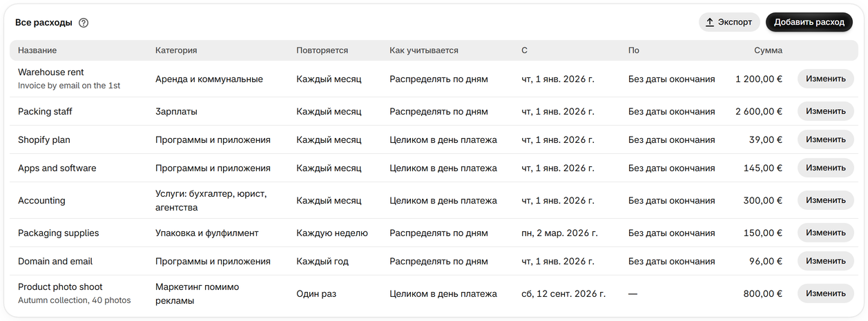The height and width of the screenshot is (321, 868).
Task: Click the Категория column header
Action: coord(176,50)
